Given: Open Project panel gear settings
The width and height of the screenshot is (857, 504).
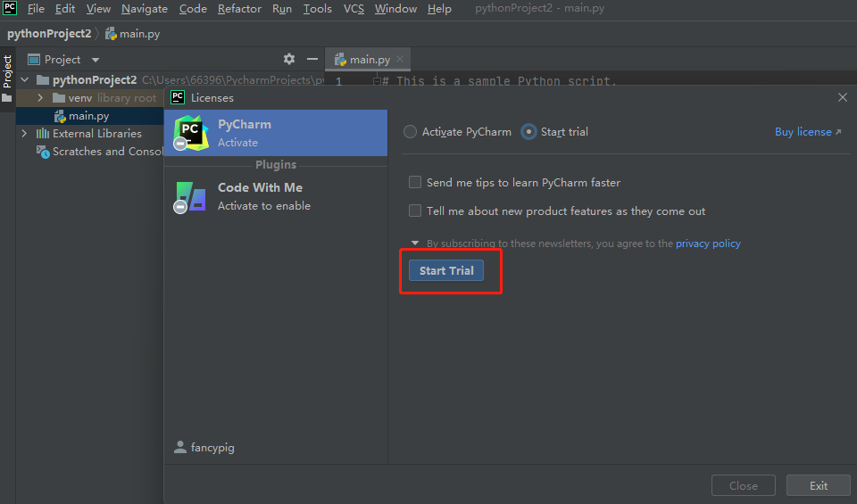Looking at the screenshot, I should [x=289, y=59].
